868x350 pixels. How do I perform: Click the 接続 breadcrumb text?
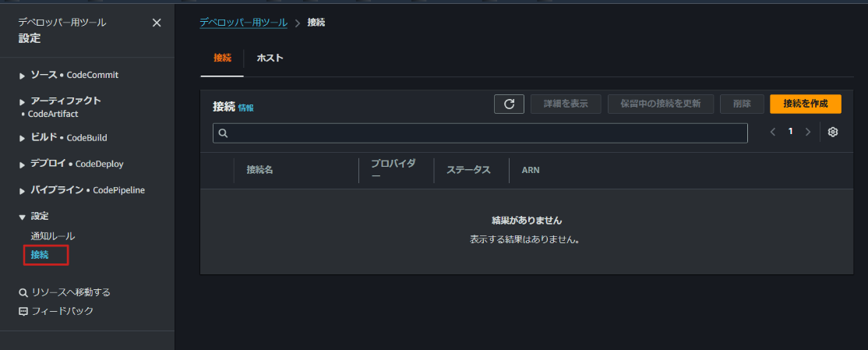click(x=316, y=23)
